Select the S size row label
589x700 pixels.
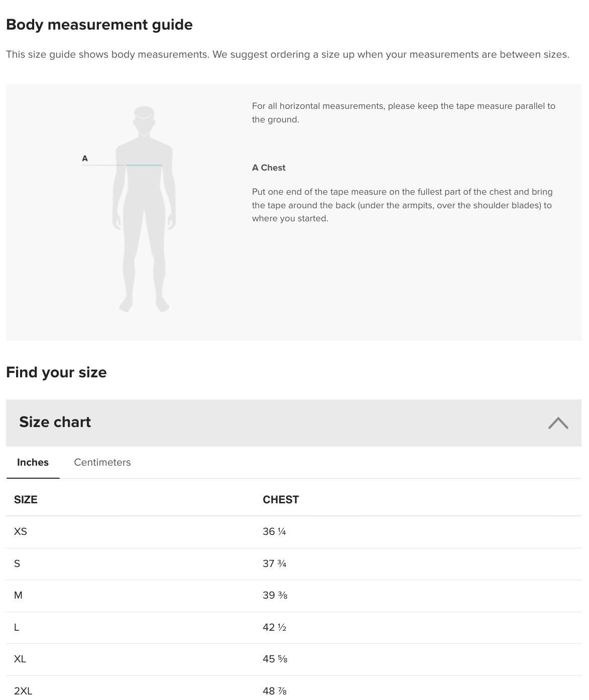pyautogui.click(x=17, y=564)
